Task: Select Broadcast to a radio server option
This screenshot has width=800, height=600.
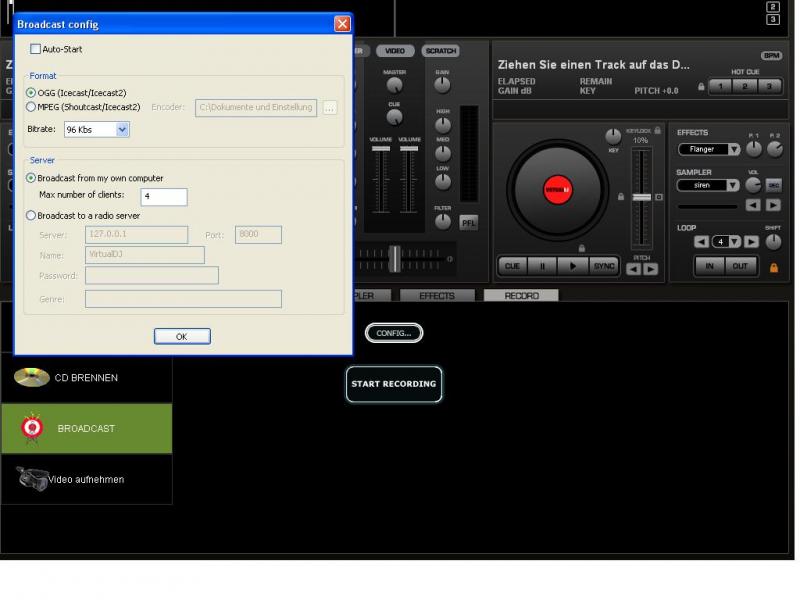Action: (x=31, y=215)
